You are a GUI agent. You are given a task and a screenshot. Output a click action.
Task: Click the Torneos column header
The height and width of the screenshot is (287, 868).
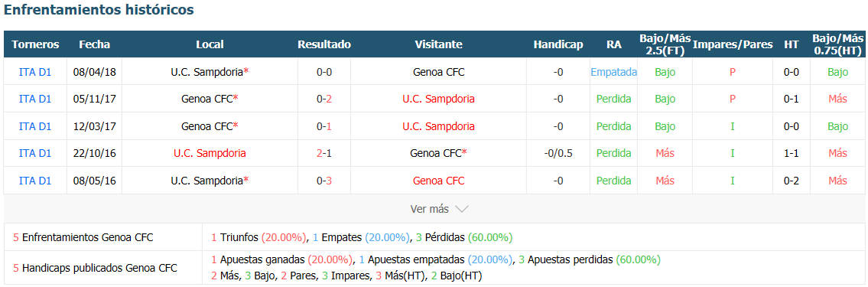(35, 44)
